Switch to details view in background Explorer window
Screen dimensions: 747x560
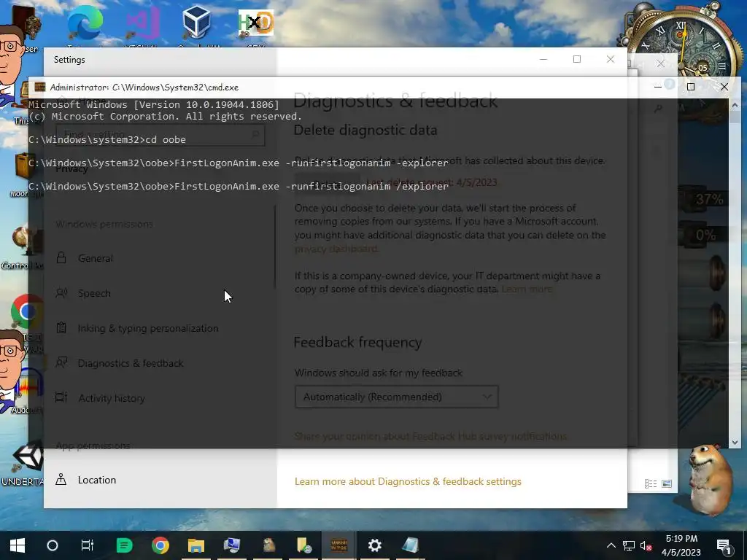click(650, 484)
